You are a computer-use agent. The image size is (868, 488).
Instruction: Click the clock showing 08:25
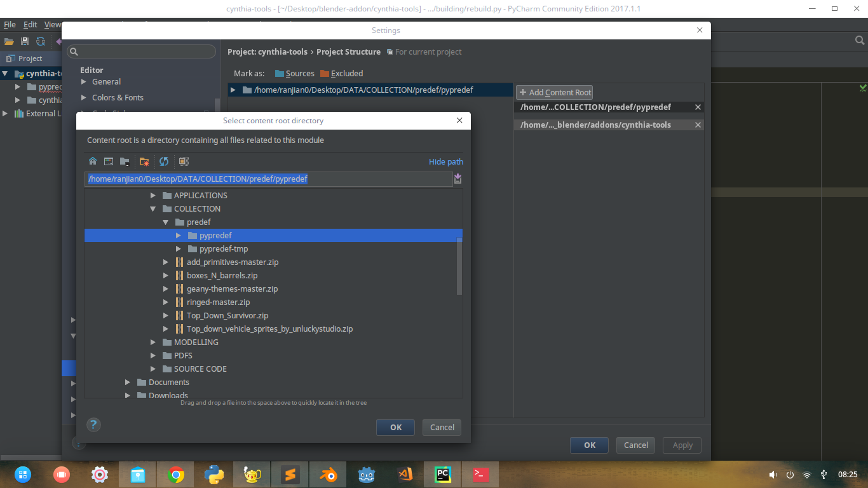(848, 475)
